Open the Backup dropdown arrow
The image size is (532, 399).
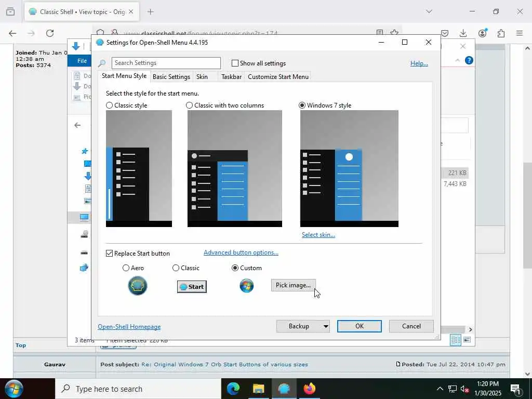tap(325, 326)
